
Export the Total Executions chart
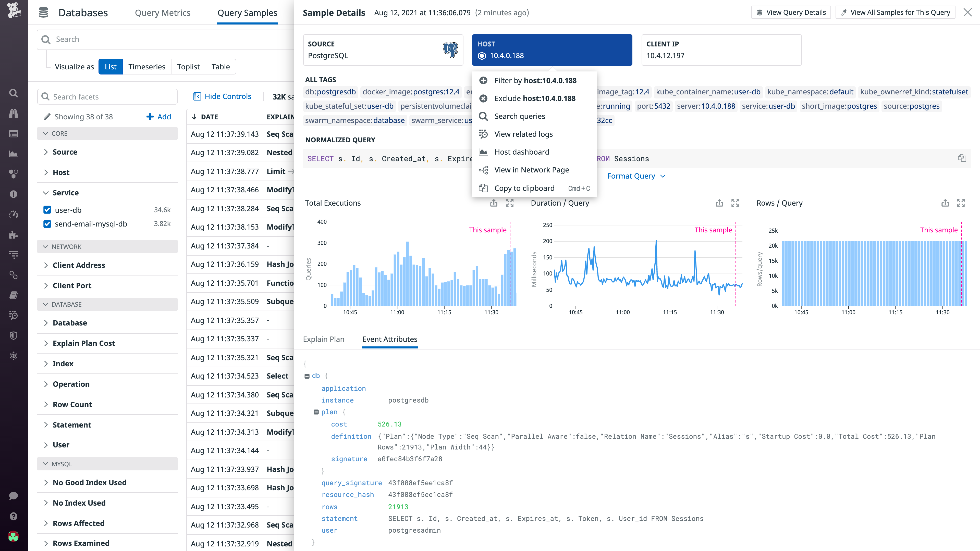493,203
